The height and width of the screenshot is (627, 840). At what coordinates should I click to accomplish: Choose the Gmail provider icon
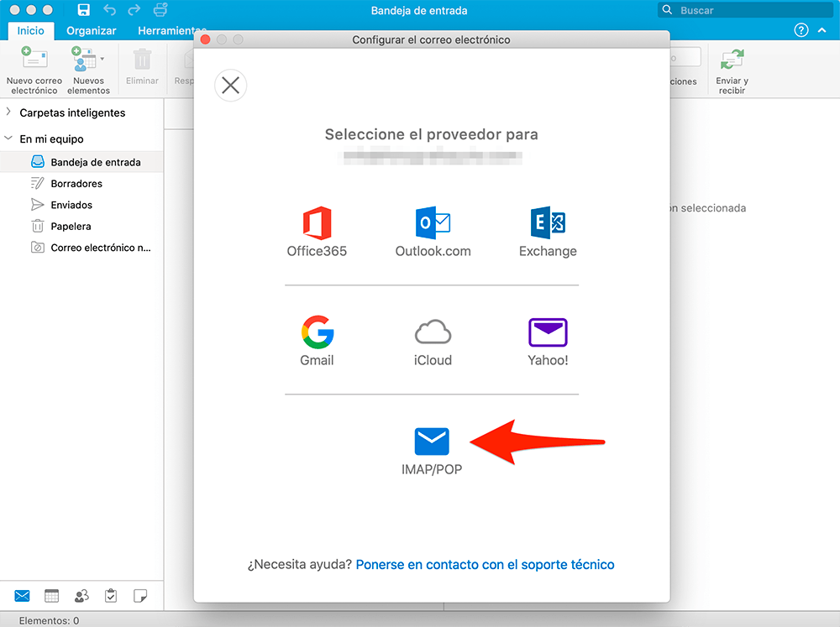318,332
